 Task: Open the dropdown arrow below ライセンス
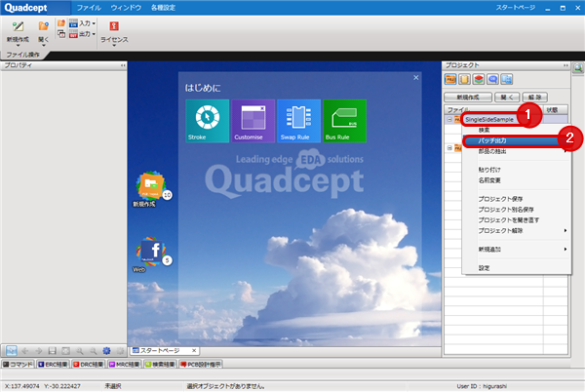(x=114, y=46)
